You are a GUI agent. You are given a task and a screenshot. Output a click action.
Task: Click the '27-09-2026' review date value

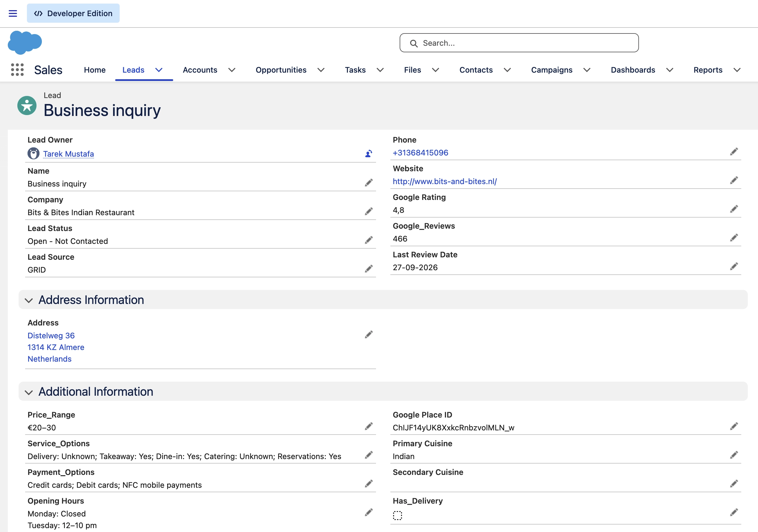[x=415, y=267]
